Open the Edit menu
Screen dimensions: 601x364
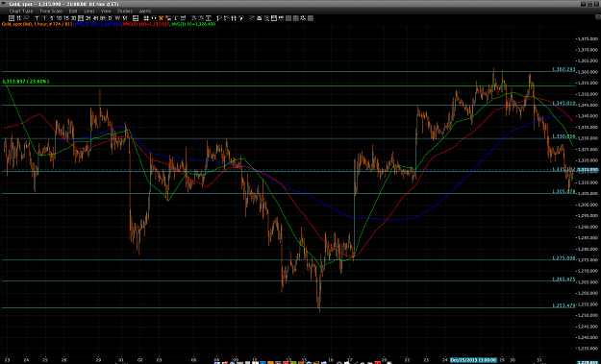(73, 12)
